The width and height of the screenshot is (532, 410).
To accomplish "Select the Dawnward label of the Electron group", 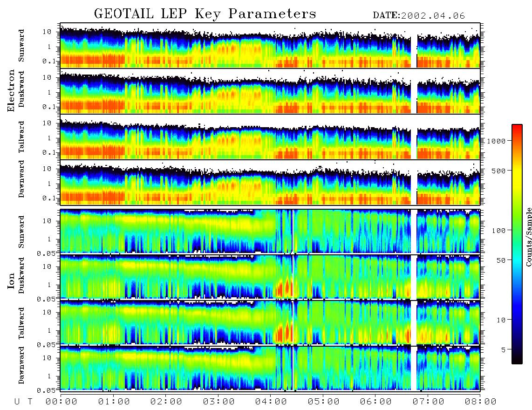I will (x=21, y=179).
